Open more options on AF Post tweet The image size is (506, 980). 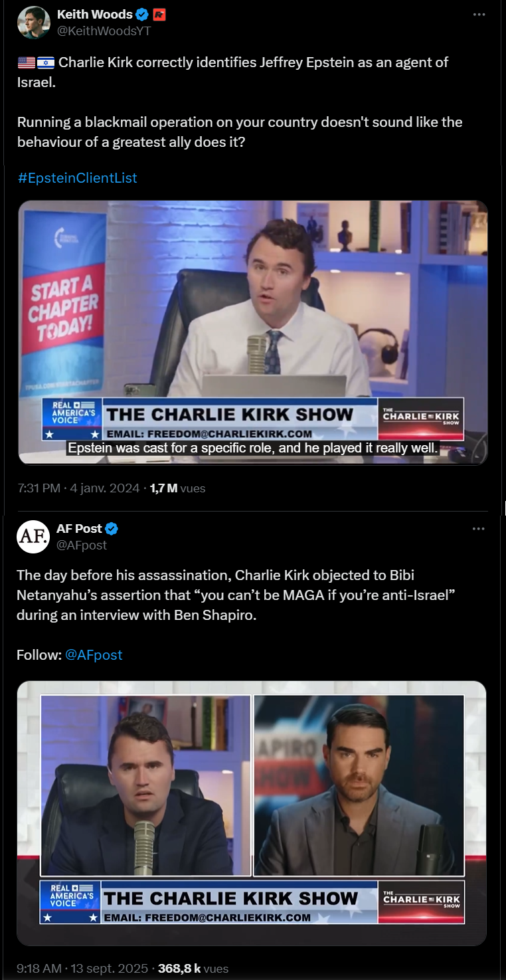(479, 529)
